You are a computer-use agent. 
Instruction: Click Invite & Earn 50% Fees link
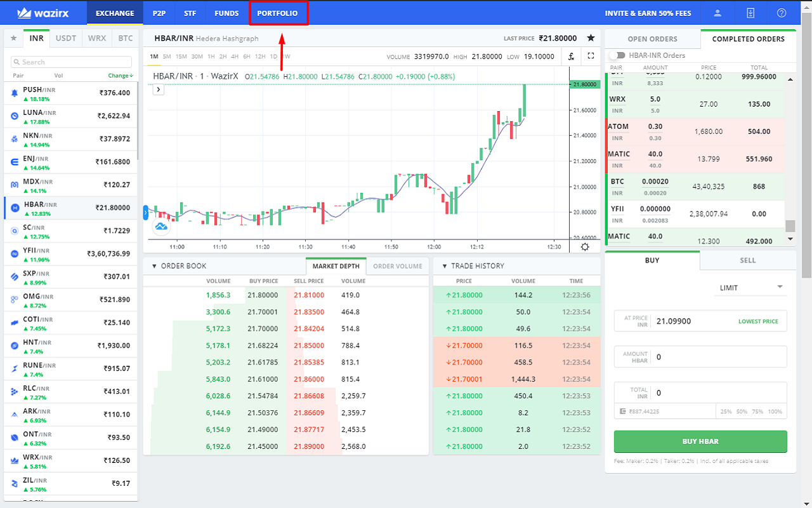pyautogui.click(x=648, y=13)
